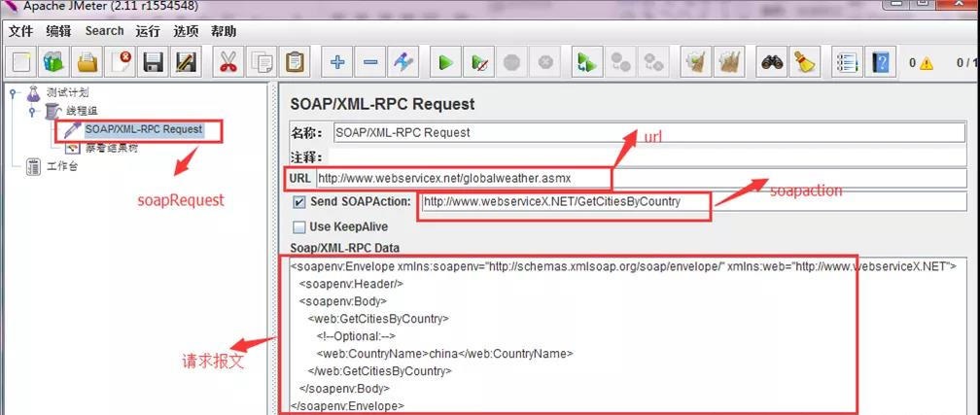980x415 pixels.
Task: Expand all tree nodes with plus icon
Action: tap(337, 62)
